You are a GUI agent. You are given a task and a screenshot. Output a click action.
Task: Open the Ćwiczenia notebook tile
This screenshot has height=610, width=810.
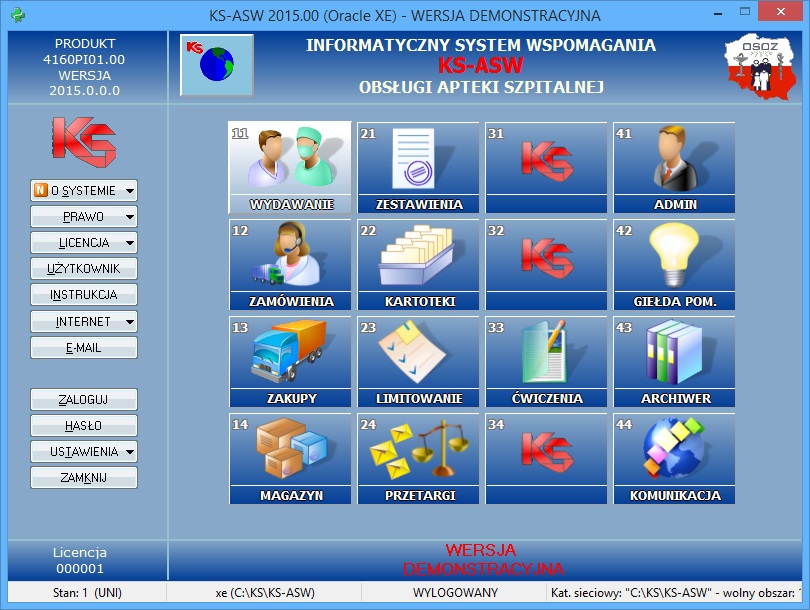(546, 361)
